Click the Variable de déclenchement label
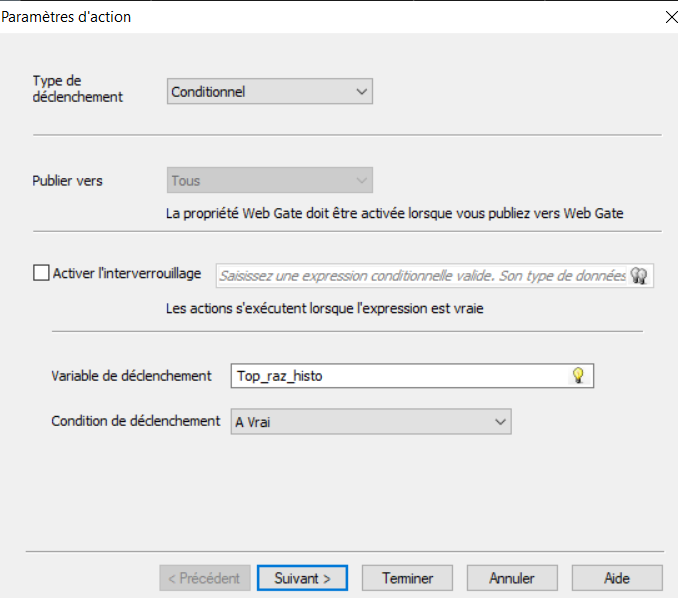The height and width of the screenshot is (598, 678). 131,376
